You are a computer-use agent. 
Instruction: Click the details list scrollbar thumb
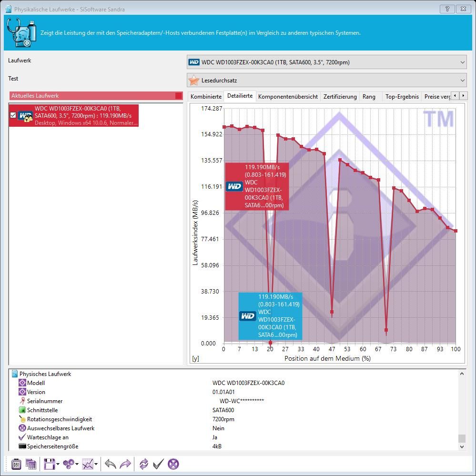pyautogui.click(x=462, y=438)
